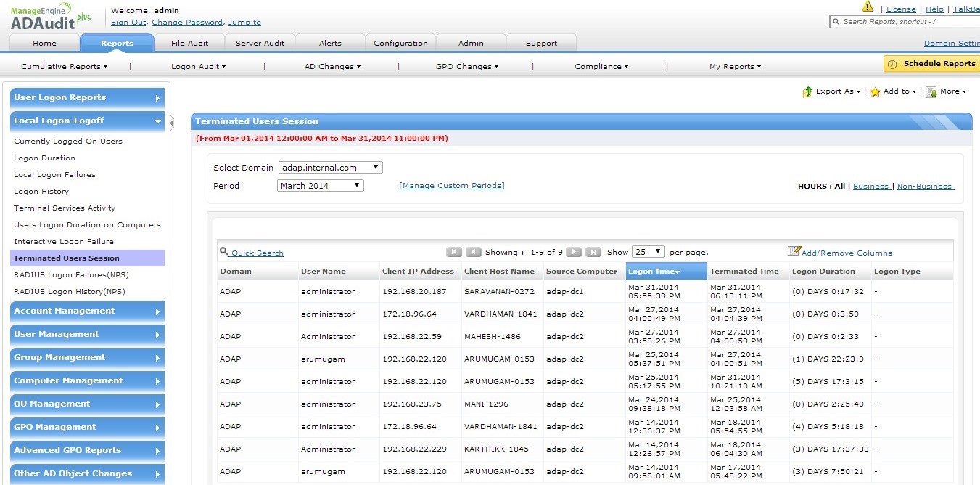Open the AD Changes menu

point(332,67)
